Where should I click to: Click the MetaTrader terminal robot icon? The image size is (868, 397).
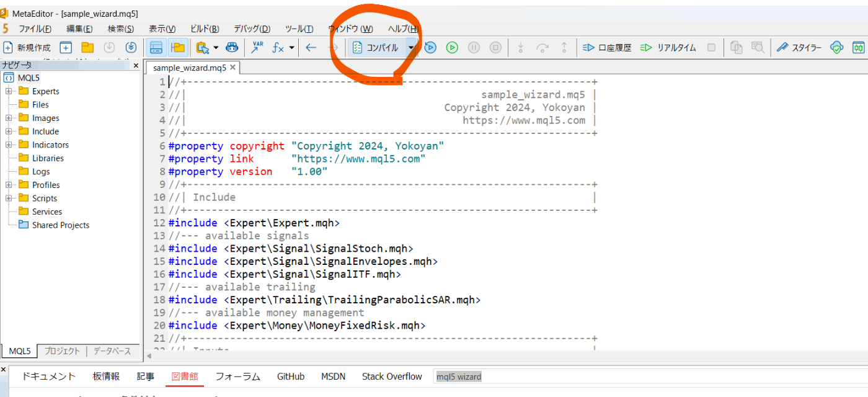tap(232, 47)
